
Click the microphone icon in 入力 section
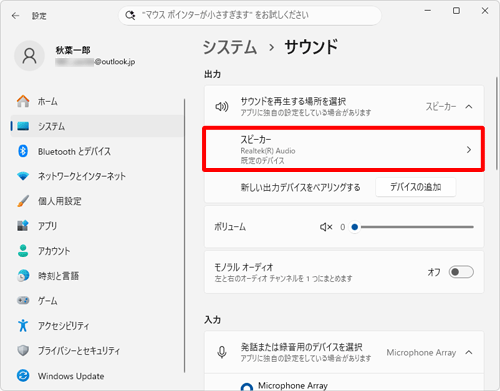[222, 352]
